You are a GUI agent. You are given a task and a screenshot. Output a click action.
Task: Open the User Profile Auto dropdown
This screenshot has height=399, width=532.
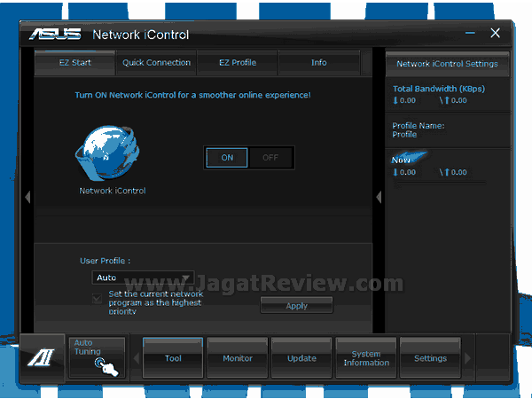(x=143, y=278)
